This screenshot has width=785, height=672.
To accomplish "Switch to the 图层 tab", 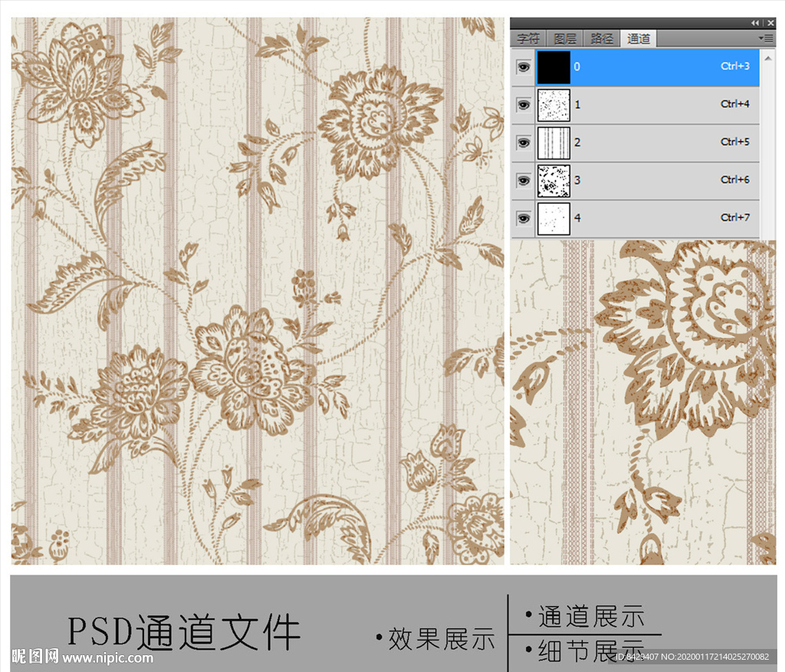I will tap(565, 38).
